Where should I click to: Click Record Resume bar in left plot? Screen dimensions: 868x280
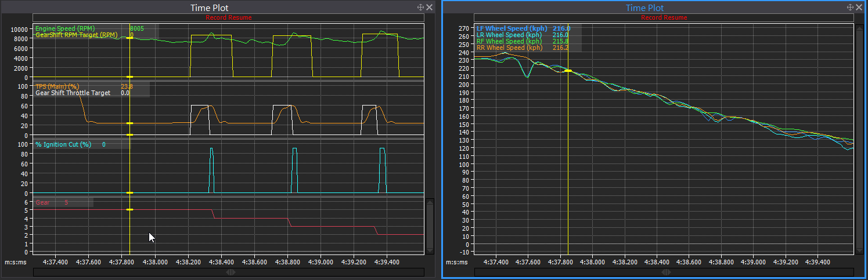tap(229, 17)
